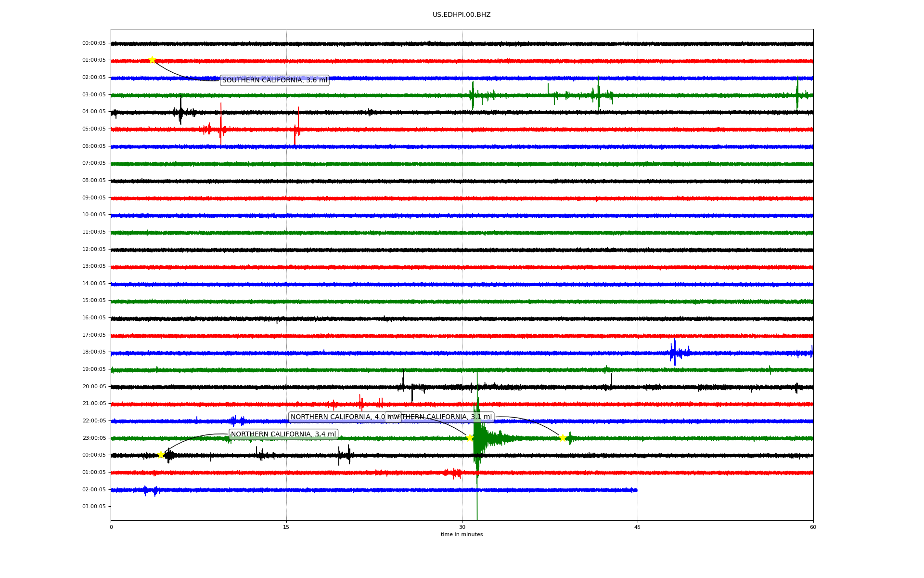Image resolution: width=924 pixels, height=578 pixels.
Task: Click the 60 tick on the x-axis
Action: 812,527
